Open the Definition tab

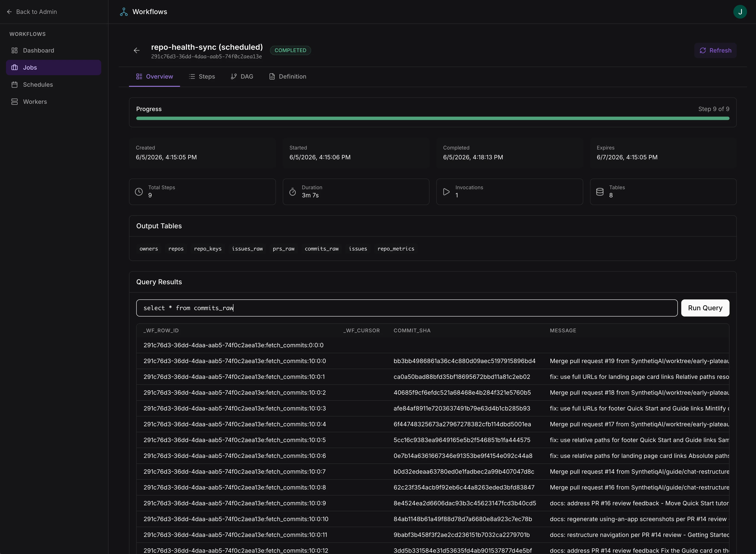pyautogui.click(x=287, y=76)
